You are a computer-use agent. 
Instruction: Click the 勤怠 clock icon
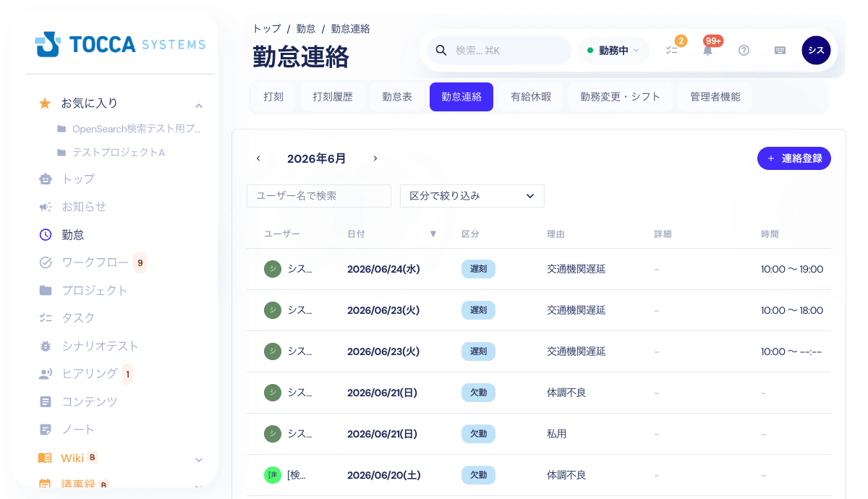(46, 234)
